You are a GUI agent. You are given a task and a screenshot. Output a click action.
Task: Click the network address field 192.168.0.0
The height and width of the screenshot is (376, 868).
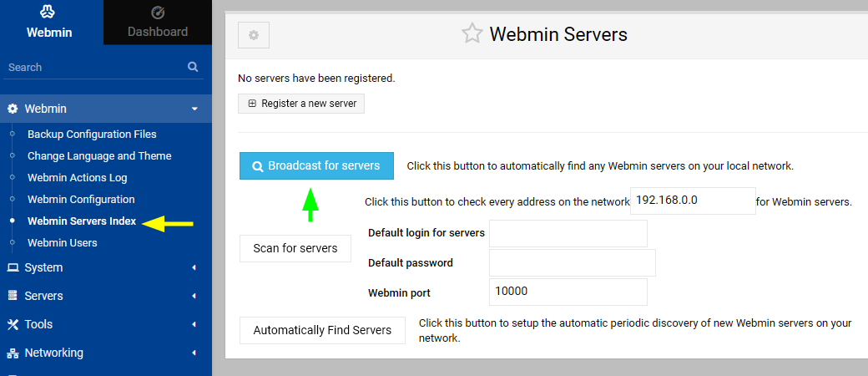point(693,201)
